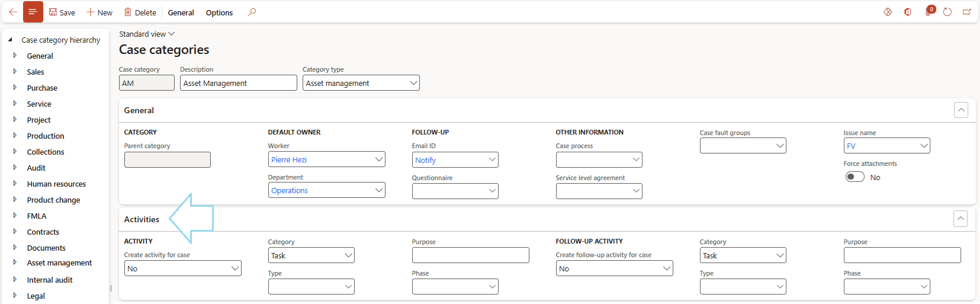This screenshot has width=980, height=304.
Task: Open form in new window icon
Action: 967,12
